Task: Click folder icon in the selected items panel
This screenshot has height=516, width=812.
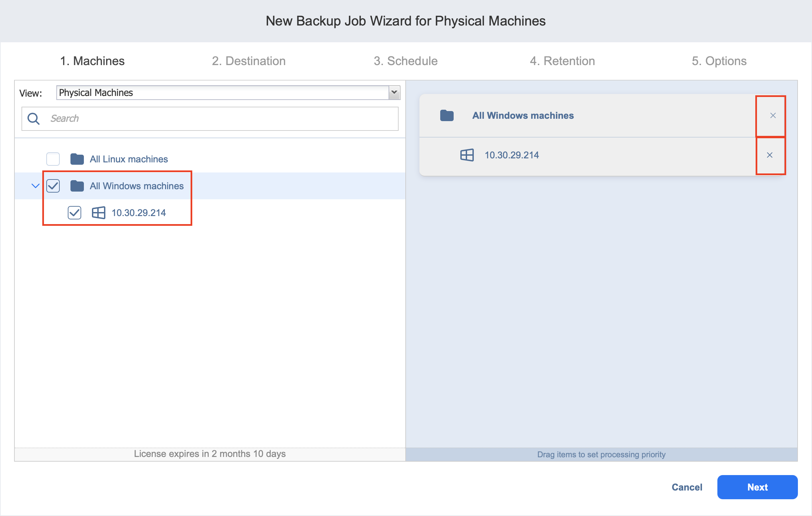Action: pyautogui.click(x=447, y=116)
